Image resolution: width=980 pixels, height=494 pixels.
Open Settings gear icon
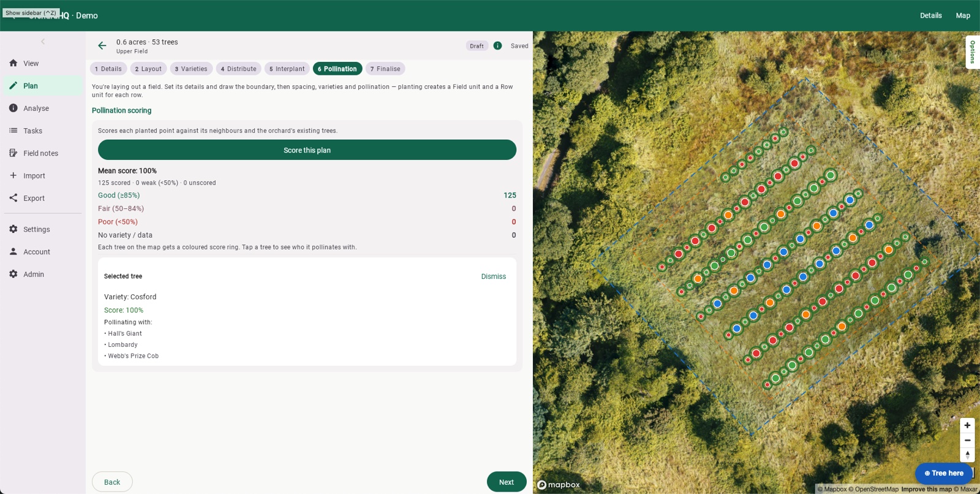[x=13, y=229]
